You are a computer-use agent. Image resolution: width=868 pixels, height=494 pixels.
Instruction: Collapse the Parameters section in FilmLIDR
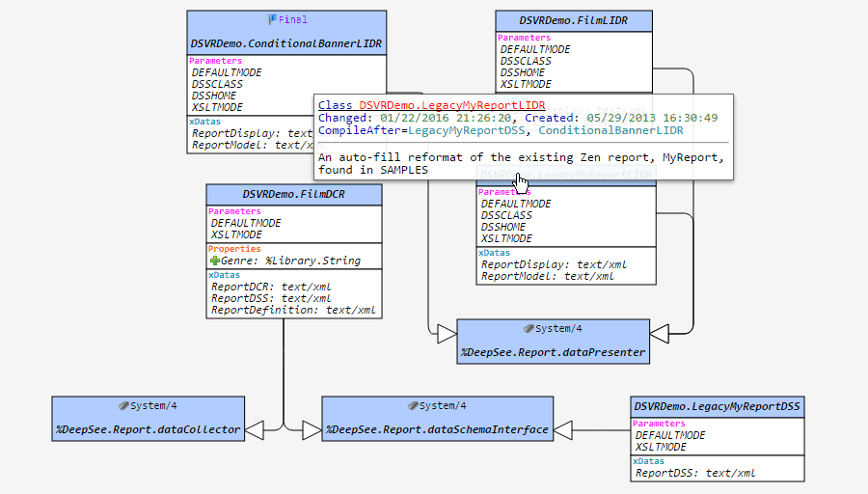click(x=524, y=38)
